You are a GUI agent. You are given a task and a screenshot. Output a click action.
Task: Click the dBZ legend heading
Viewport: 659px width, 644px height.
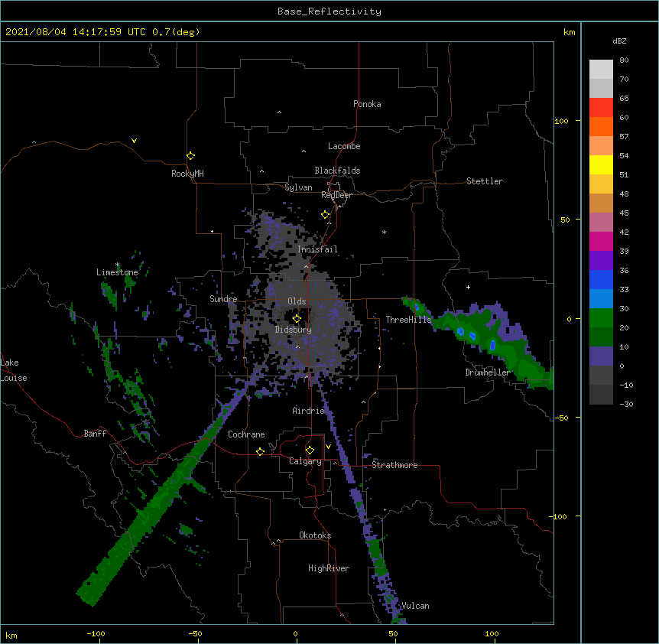[619, 41]
